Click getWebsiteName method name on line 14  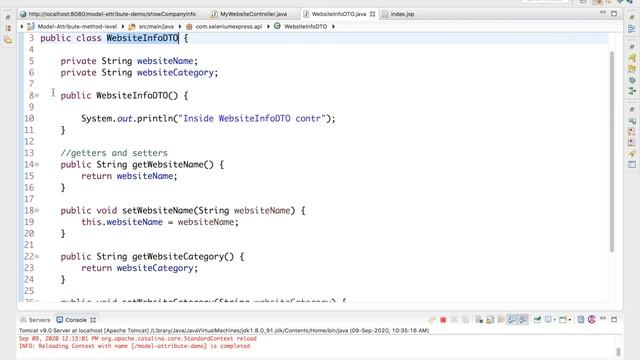(168, 164)
